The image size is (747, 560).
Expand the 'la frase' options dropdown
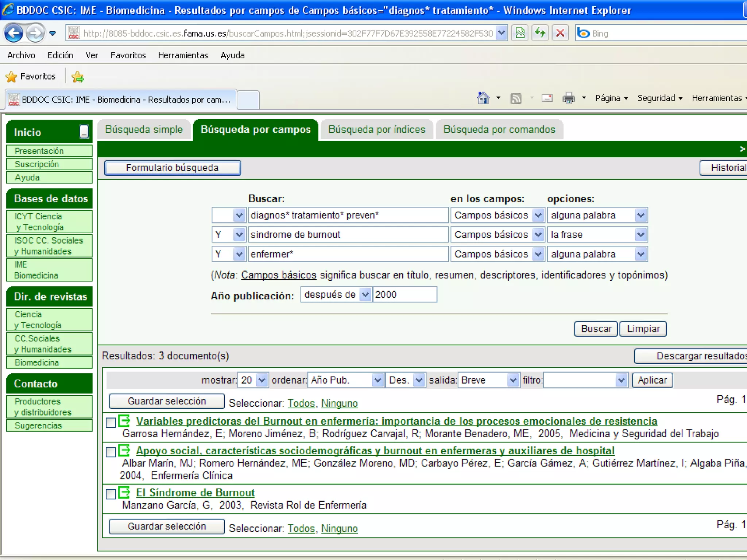[640, 235]
